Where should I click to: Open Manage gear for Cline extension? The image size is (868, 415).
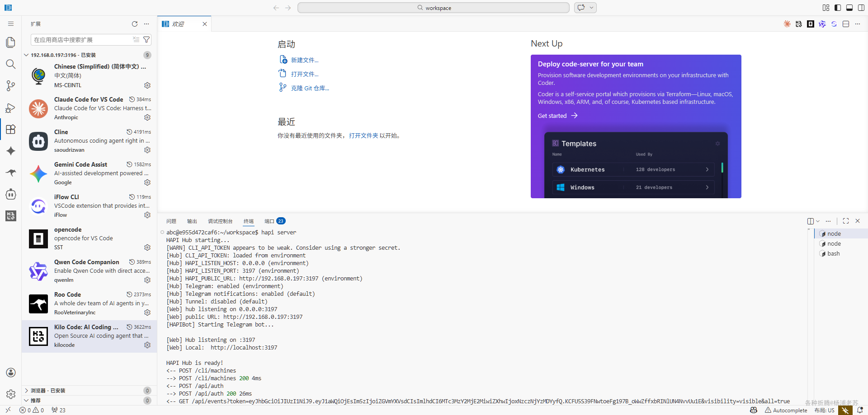tap(147, 150)
